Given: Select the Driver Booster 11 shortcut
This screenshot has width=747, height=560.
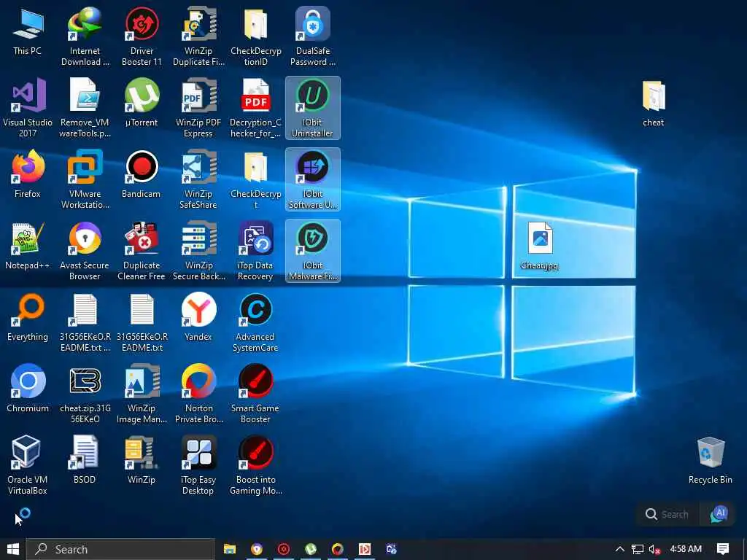Looking at the screenshot, I should [x=142, y=36].
